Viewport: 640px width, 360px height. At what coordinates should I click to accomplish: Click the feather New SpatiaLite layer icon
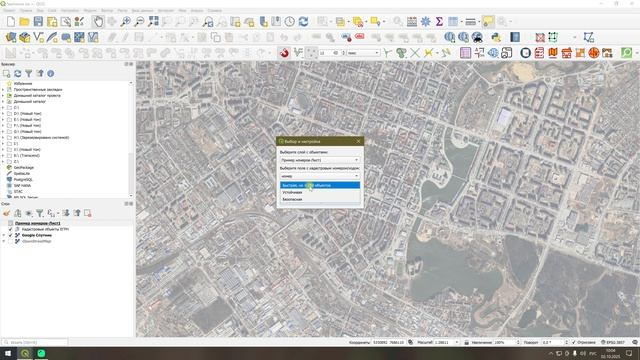(x=52, y=38)
